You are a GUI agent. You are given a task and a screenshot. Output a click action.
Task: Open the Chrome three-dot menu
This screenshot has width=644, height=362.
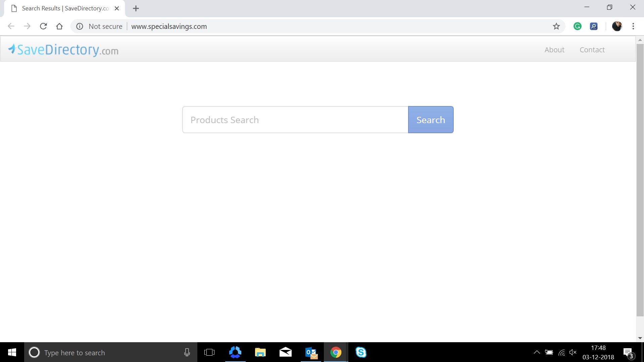click(634, 26)
